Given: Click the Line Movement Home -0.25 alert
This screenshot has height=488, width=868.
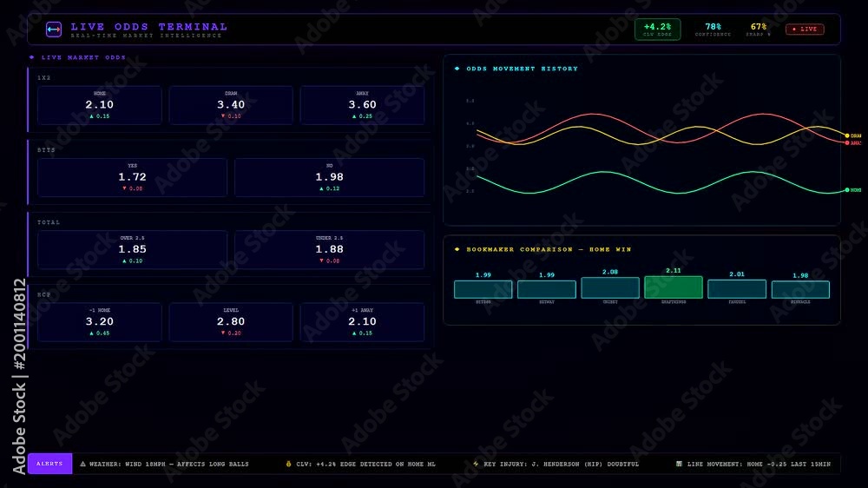Looking at the screenshot, I should click(x=759, y=465).
